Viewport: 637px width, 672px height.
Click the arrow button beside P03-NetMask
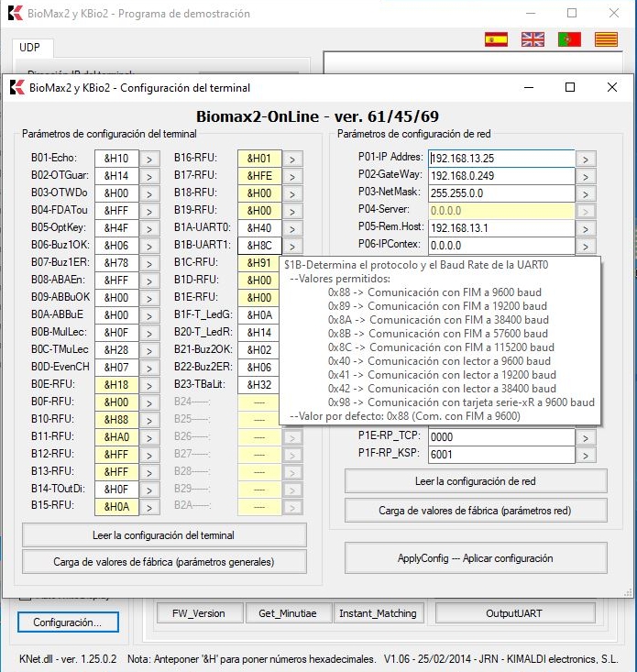click(586, 193)
